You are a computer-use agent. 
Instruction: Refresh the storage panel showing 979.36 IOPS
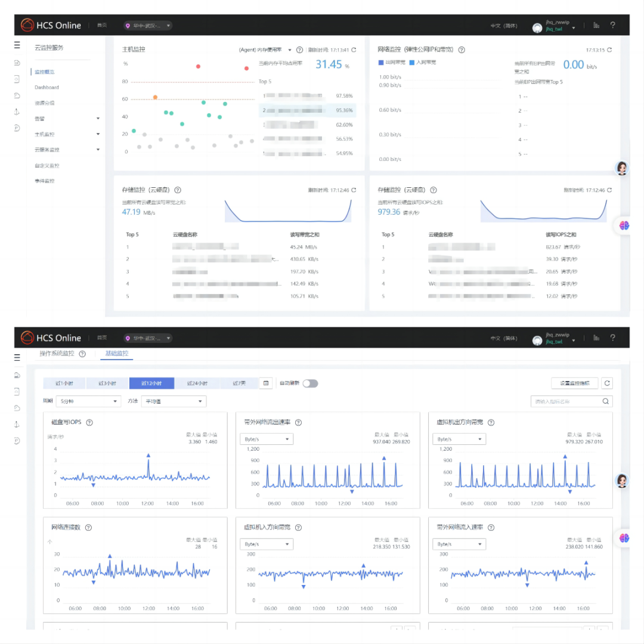[x=609, y=190]
